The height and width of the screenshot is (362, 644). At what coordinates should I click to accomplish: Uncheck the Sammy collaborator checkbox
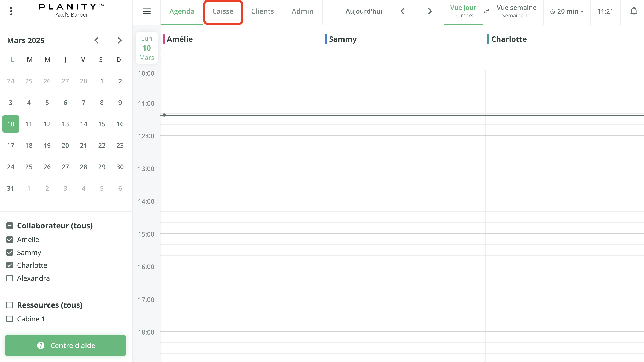coord(10,252)
